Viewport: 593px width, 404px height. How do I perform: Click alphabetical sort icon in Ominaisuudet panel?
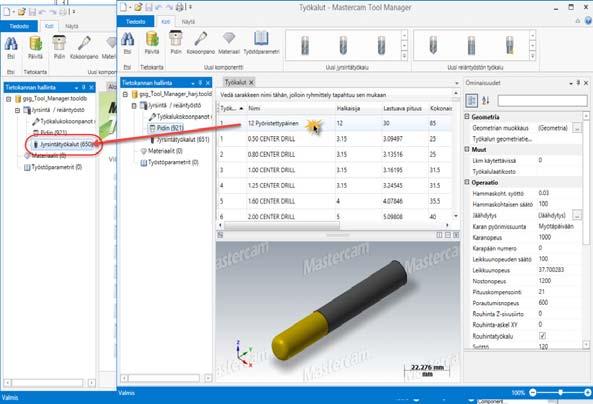click(x=486, y=101)
